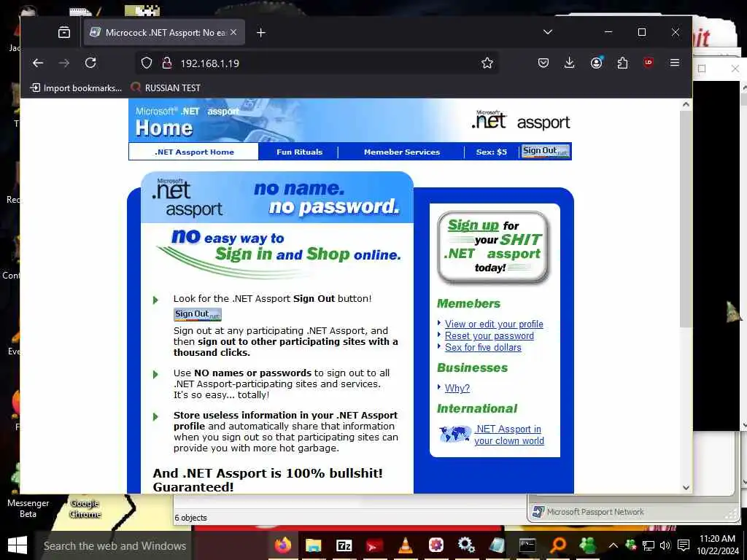Click the page scrollbar up arrow
This screenshot has width=747, height=560.
(x=686, y=104)
